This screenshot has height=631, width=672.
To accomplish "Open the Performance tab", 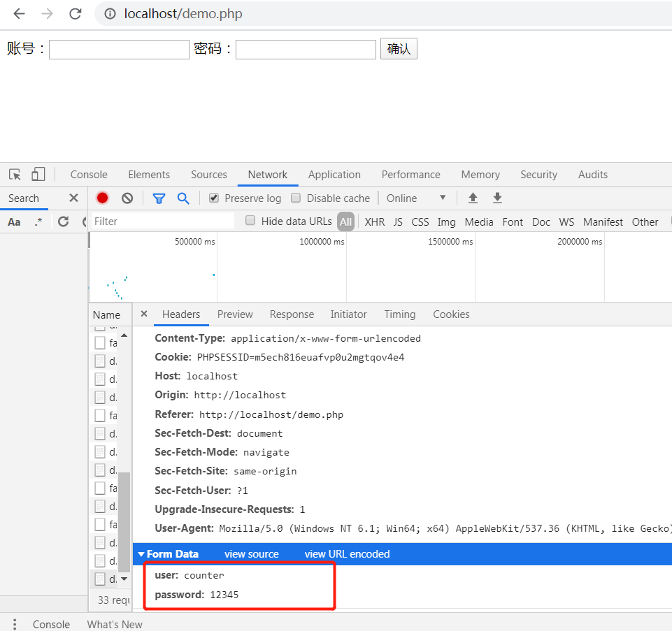I will tap(410, 175).
